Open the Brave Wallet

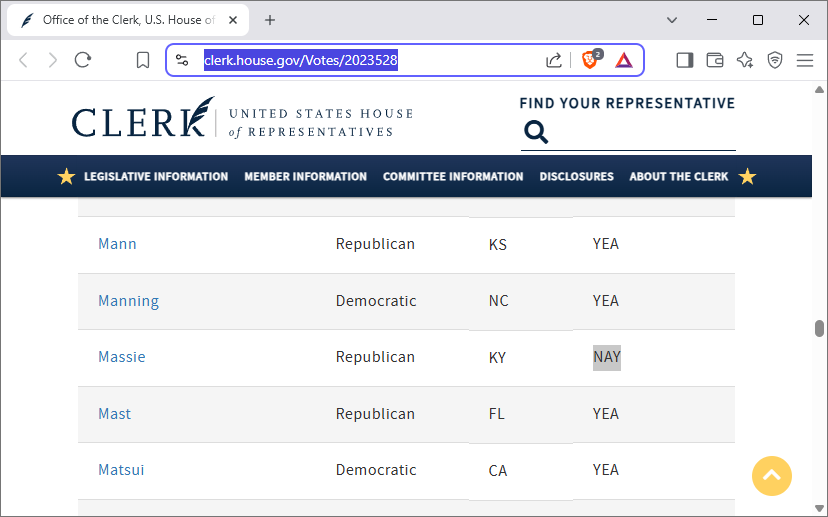[x=714, y=60]
